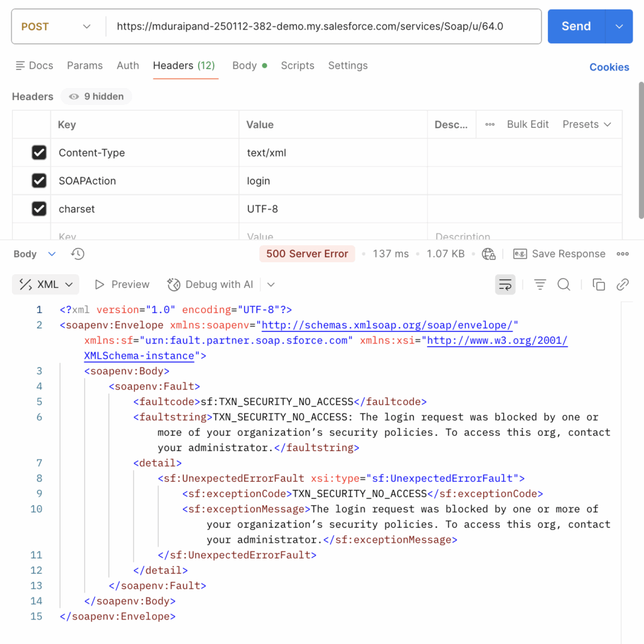Screen dimensions: 644x644
Task: Toggle the charset header checkbox
Action: coord(39,209)
